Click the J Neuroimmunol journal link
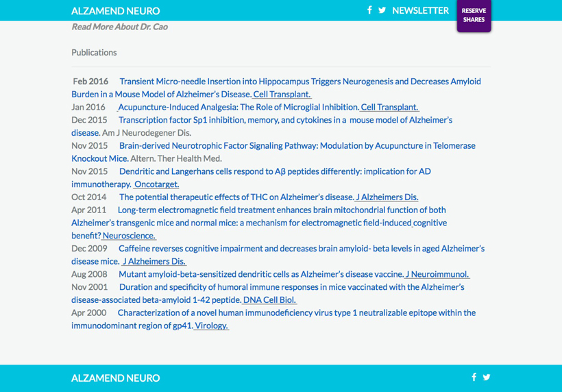 [437, 274]
